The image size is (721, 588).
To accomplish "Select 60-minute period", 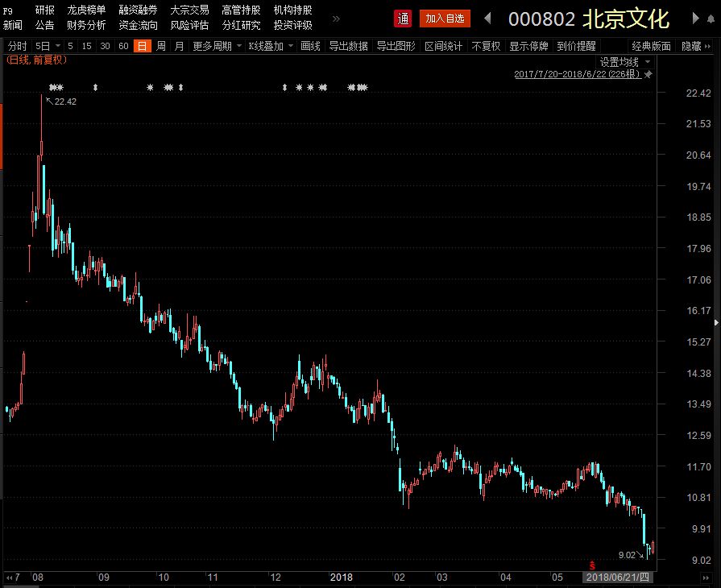I will [x=123, y=46].
